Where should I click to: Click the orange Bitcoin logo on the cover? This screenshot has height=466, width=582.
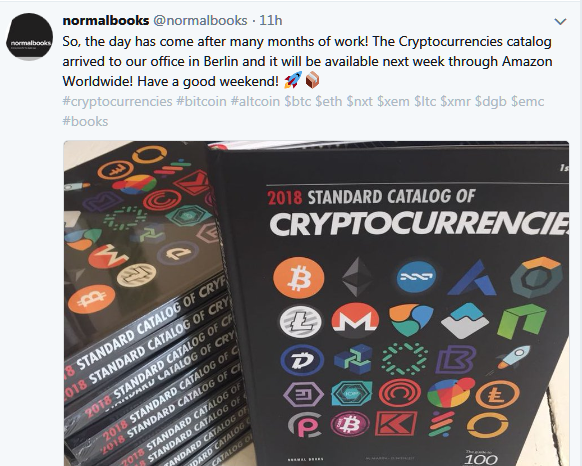point(298,278)
